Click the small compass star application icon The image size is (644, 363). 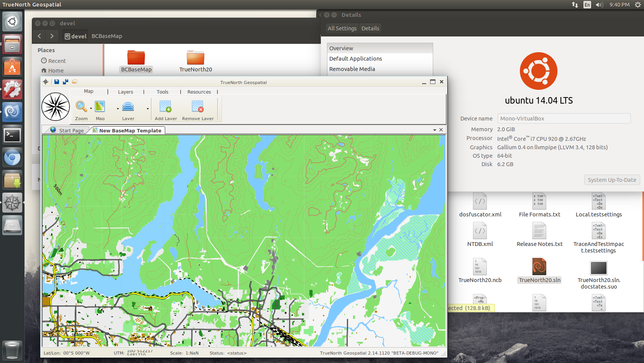tap(46, 82)
